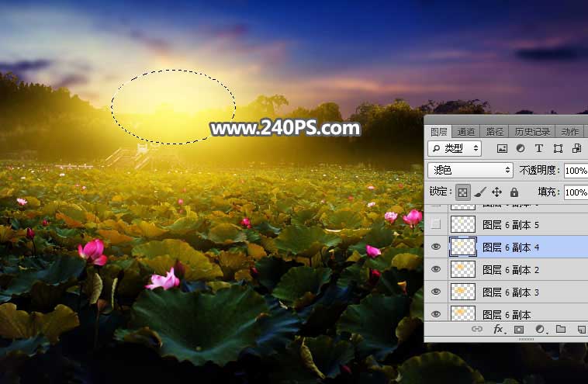Toggle lock image pixels brush icon
The width and height of the screenshot is (588, 384).
[480, 192]
